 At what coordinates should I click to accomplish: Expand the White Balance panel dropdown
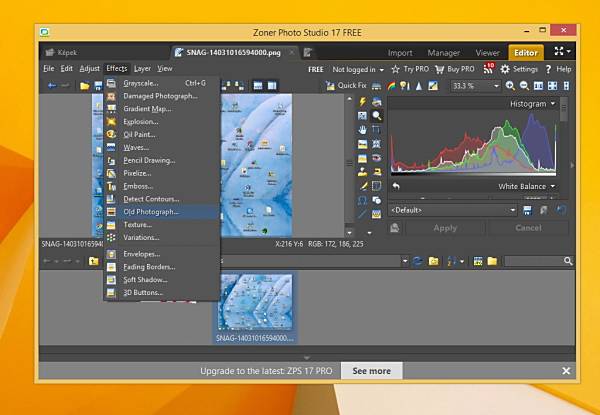pyautogui.click(x=553, y=186)
